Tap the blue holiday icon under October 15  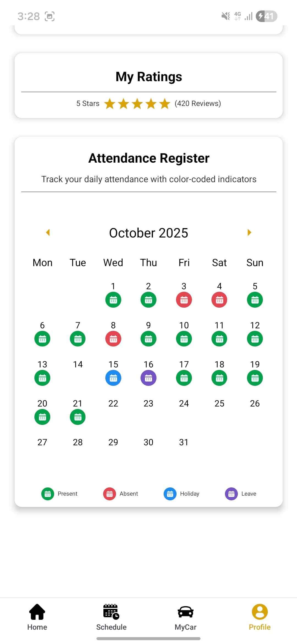113,378
